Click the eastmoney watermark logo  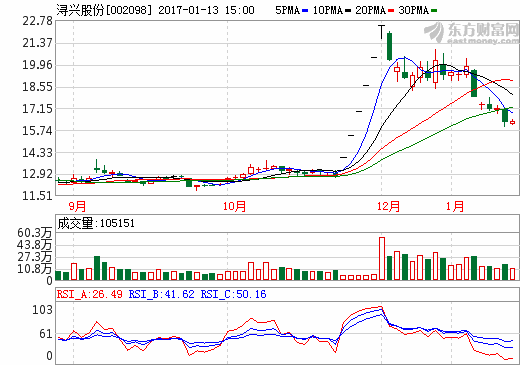click(472, 32)
